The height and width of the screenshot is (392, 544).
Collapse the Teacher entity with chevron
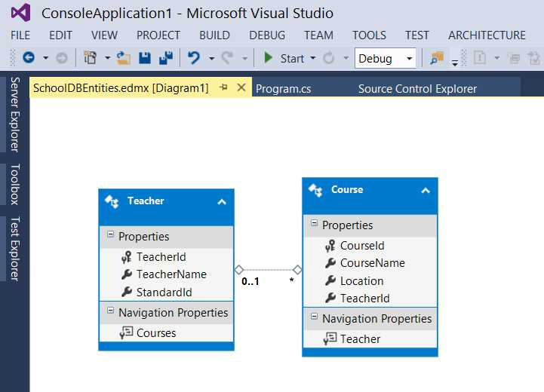pyautogui.click(x=222, y=202)
